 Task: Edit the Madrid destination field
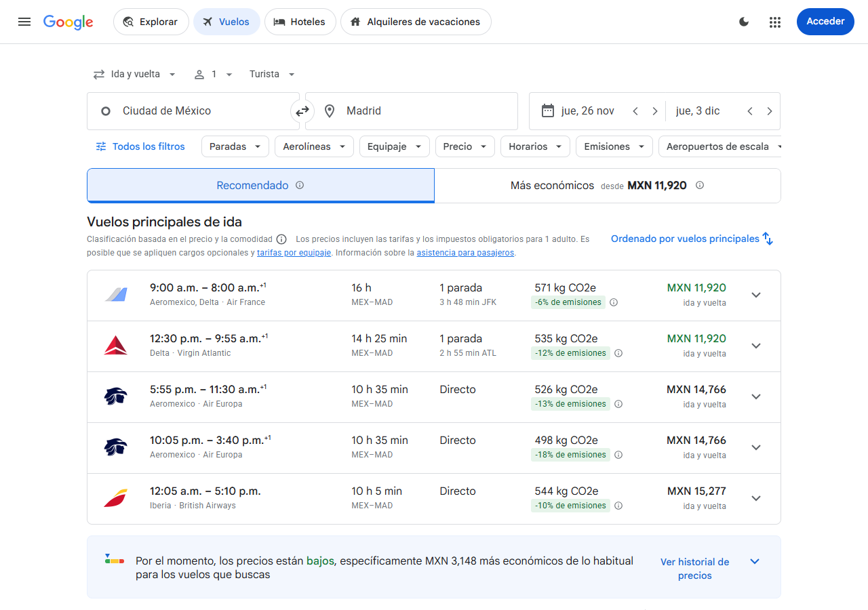coord(412,111)
